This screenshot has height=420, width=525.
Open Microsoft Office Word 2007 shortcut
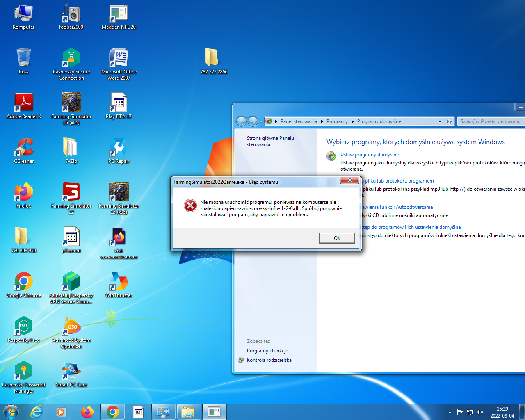pos(119,64)
